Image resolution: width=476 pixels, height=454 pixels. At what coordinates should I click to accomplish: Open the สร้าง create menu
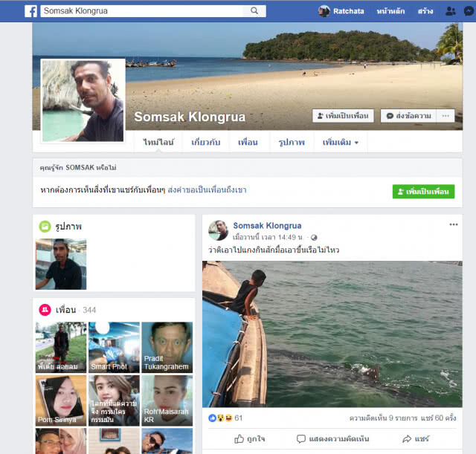pyautogui.click(x=425, y=11)
